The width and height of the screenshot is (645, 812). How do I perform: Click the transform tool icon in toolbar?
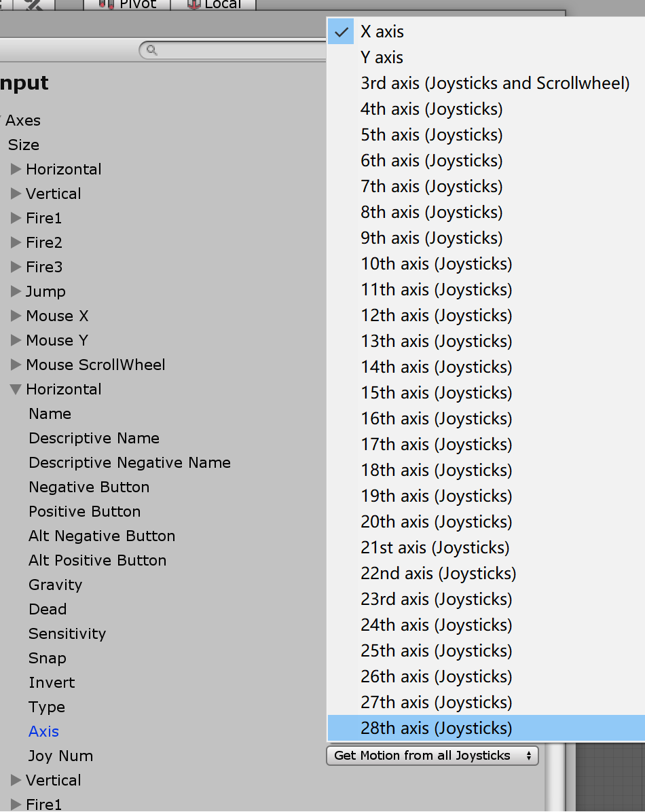click(31, 4)
